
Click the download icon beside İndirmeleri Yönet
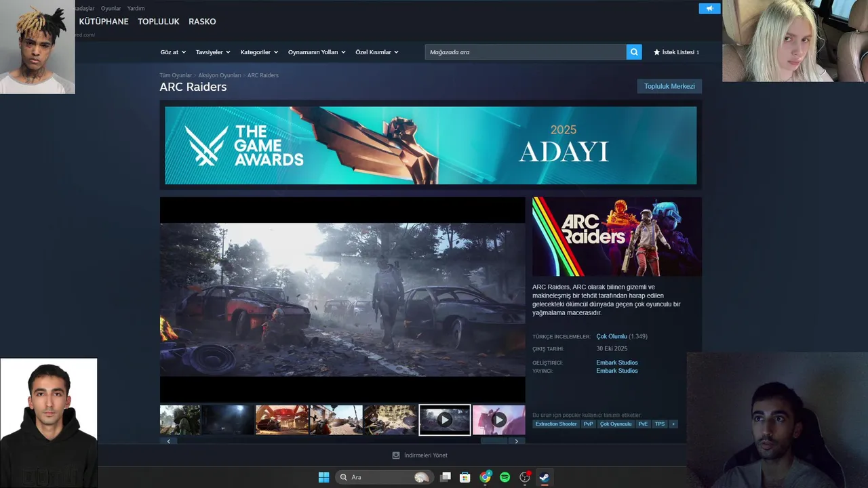click(396, 455)
